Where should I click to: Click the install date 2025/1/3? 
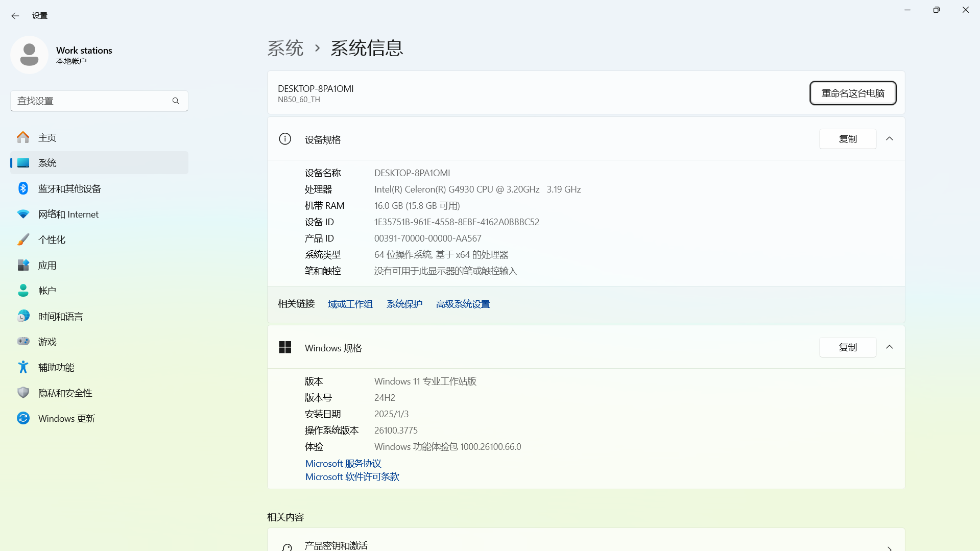(x=391, y=414)
